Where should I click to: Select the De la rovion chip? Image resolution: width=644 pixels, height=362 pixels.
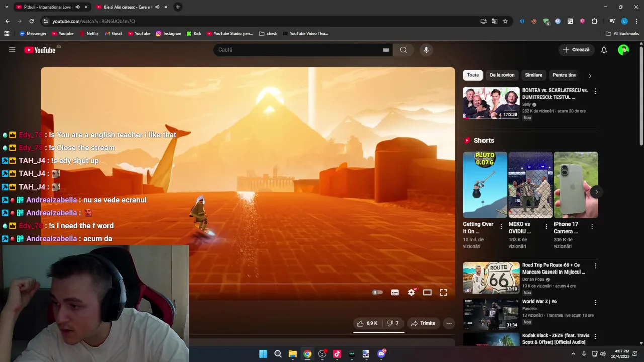(502, 75)
